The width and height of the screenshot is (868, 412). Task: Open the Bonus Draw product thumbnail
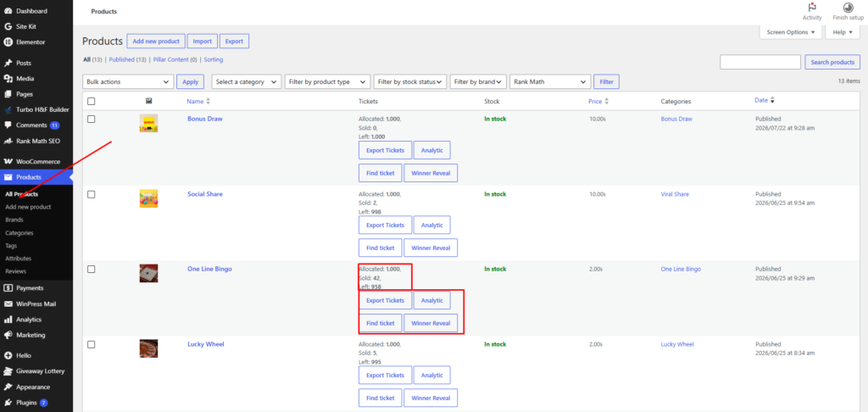pos(148,123)
